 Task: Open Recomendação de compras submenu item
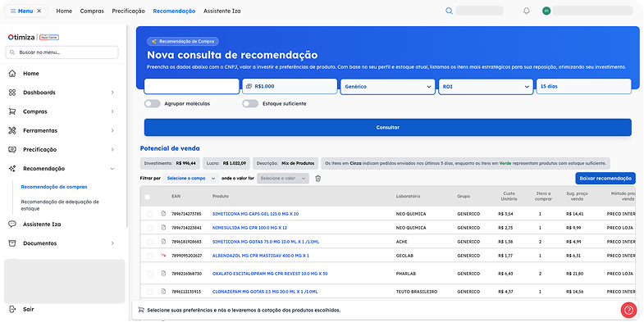[54, 187]
